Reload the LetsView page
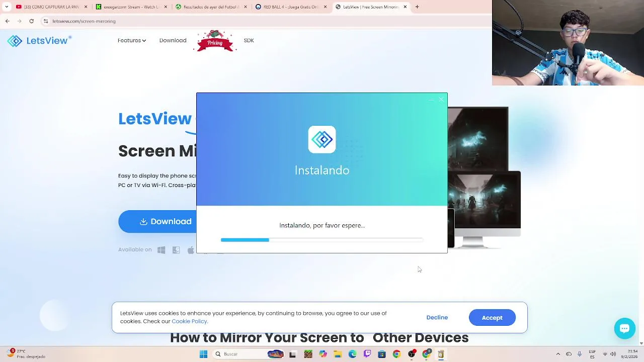This screenshot has height=362, width=644. pos(31,21)
